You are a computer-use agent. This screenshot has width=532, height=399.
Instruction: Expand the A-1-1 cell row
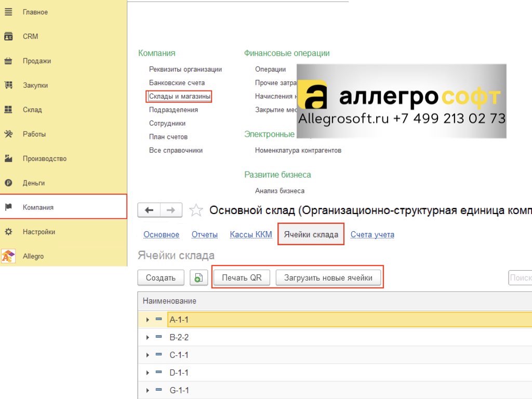pyautogui.click(x=148, y=320)
